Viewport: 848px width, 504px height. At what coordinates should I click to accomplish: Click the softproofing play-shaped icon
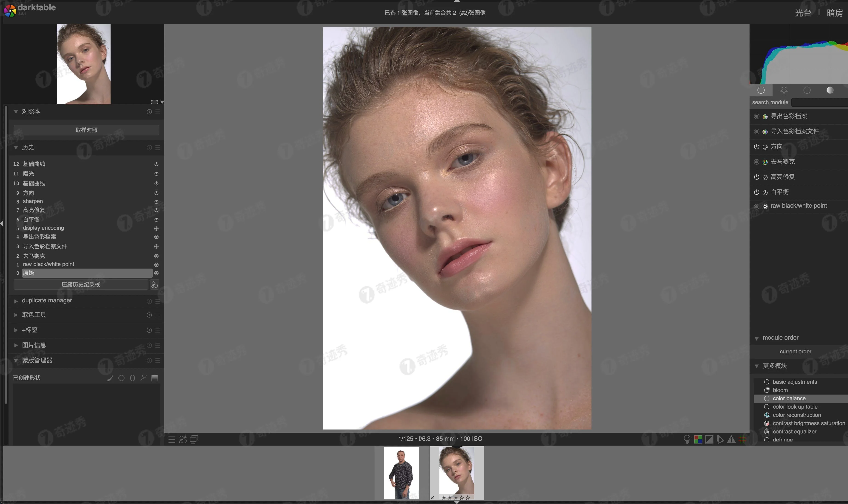pyautogui.click(x=721, y=439)
